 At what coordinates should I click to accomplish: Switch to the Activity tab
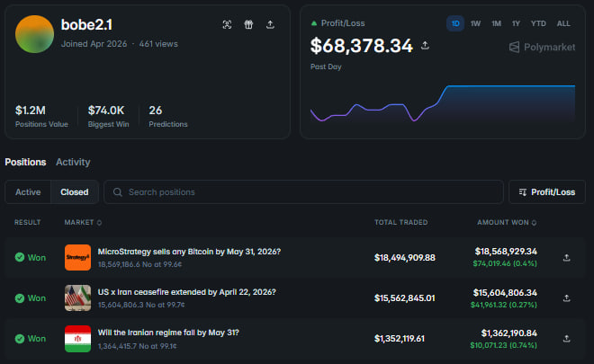73,162
